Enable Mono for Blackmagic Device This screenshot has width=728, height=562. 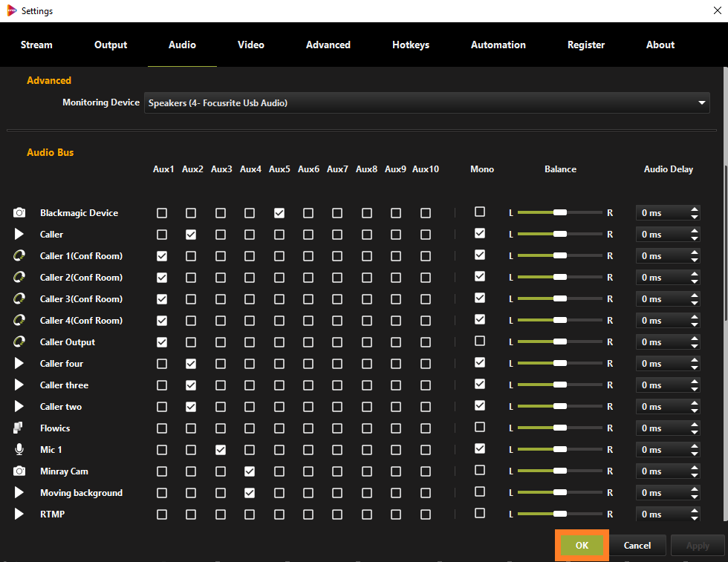pos(480,212)
